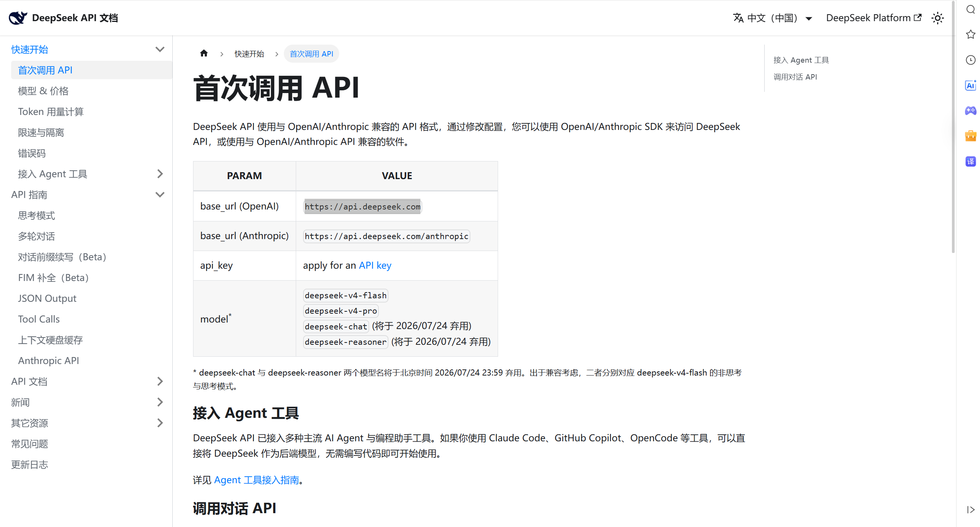Open the Agent 工具接入指南 link

tap(257, 480)
